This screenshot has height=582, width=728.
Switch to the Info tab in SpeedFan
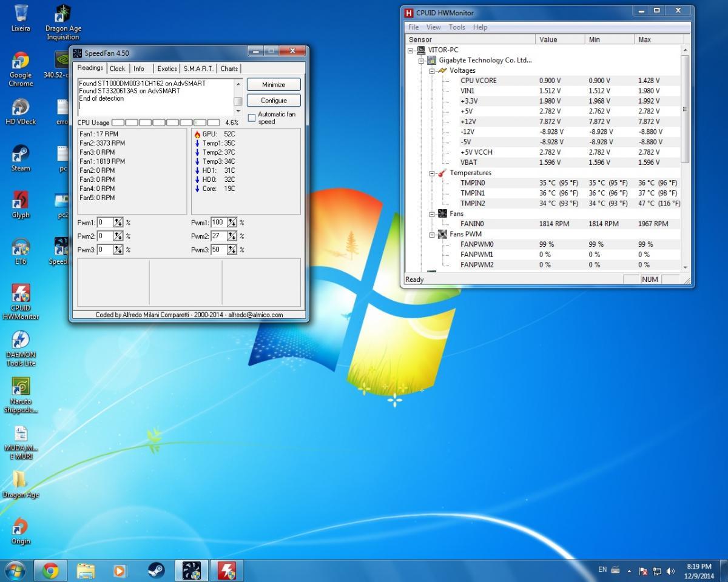139,69
